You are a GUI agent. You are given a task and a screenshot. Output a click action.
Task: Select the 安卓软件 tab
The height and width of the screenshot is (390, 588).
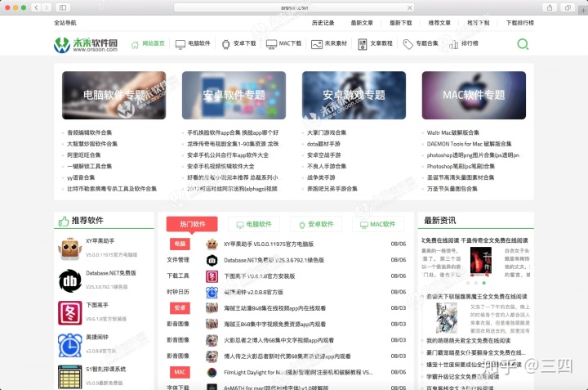pyautogui.click(x=316, y=225)
